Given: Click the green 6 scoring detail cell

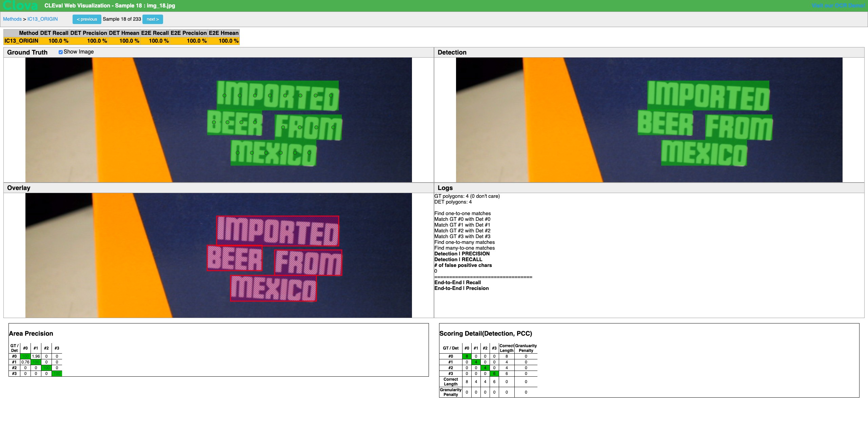Looking at the screenshot, I should [494, 374].
